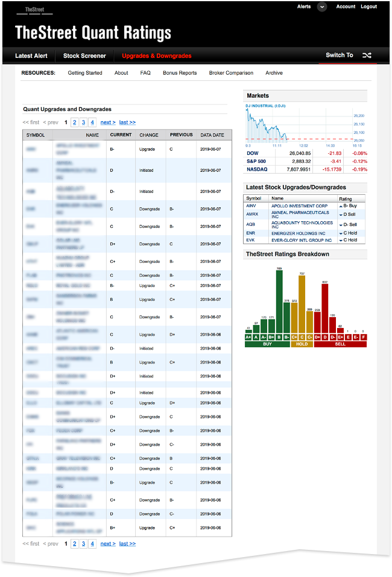
Task: Go to page 3 in bottom pagination
Action: pos(84,543)
